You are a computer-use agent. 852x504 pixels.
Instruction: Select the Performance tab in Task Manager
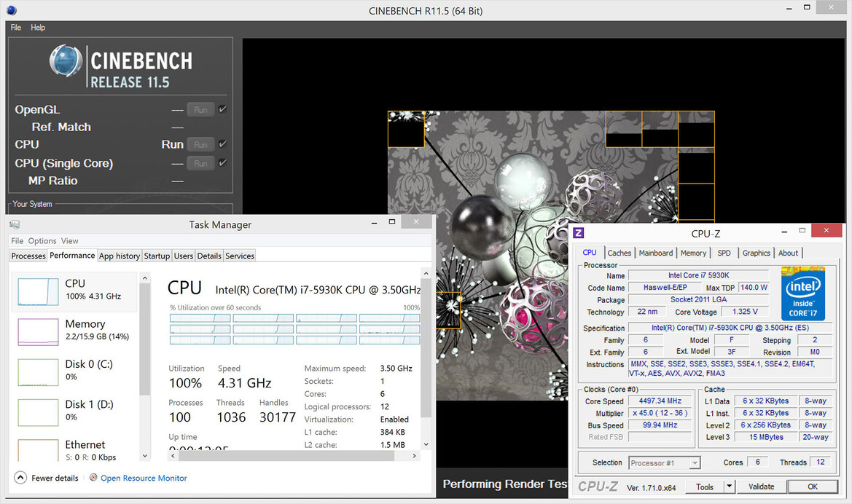tap(72, 255)
